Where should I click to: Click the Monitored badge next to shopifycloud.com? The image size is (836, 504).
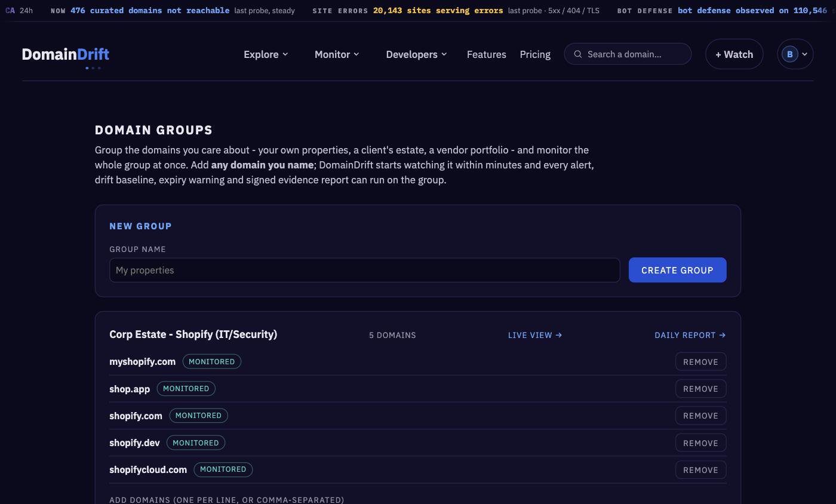223,469
